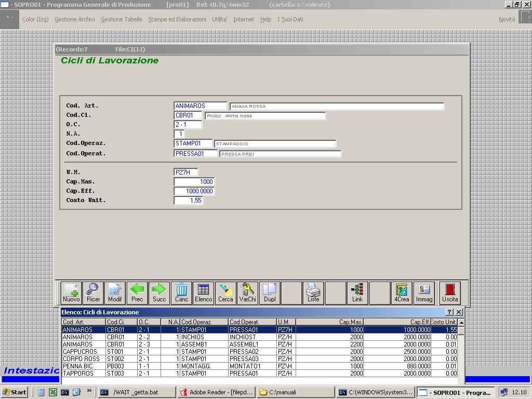Click the MONTATO1 cell in list
This screenshot has width=532, height=399.
(252, 366)
